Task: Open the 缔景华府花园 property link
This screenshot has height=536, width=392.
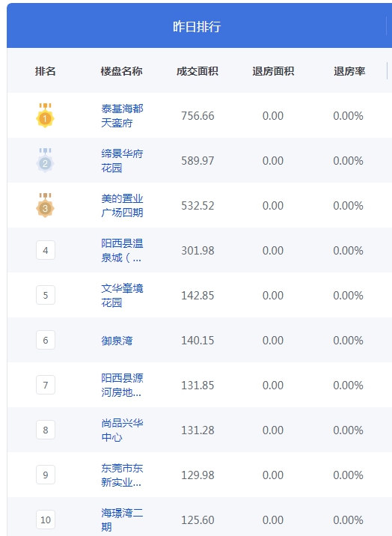Action: (x=122, y=160)
